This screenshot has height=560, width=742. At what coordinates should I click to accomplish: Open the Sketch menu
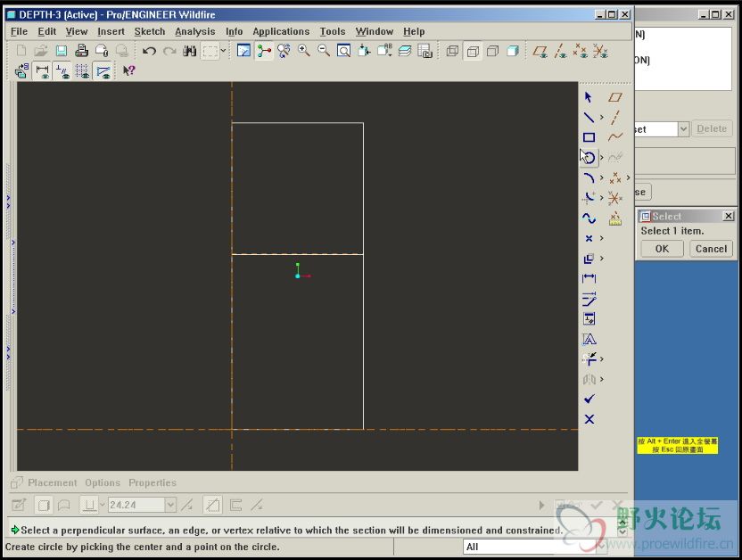click(x=150, y=32)
